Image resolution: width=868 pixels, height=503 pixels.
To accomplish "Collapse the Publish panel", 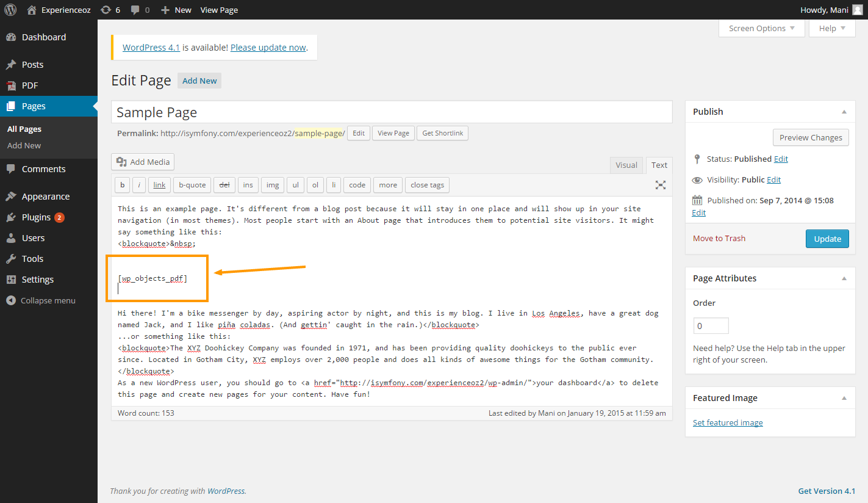I will [844, 112].
